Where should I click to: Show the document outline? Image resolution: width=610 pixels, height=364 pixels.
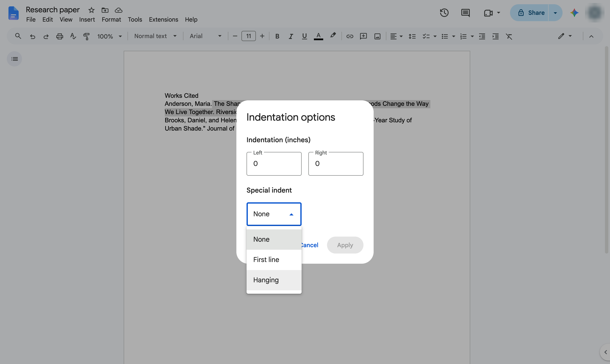[14, 59]
